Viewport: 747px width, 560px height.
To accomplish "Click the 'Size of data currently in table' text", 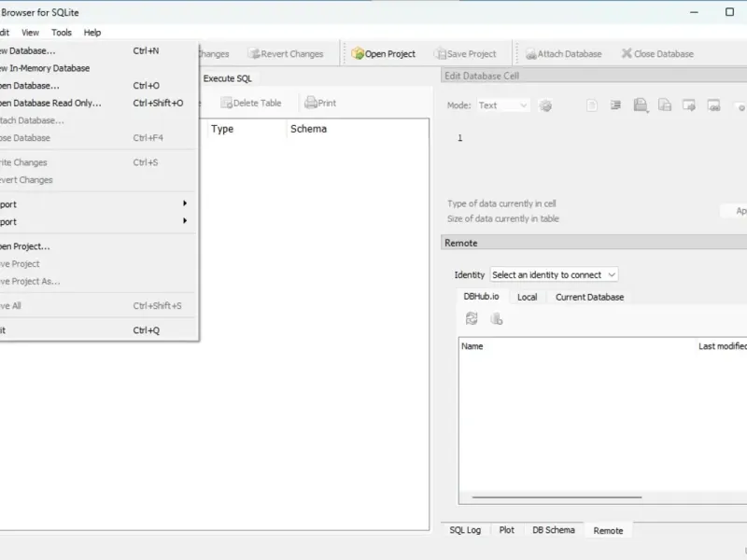I will tap(502, 219).
